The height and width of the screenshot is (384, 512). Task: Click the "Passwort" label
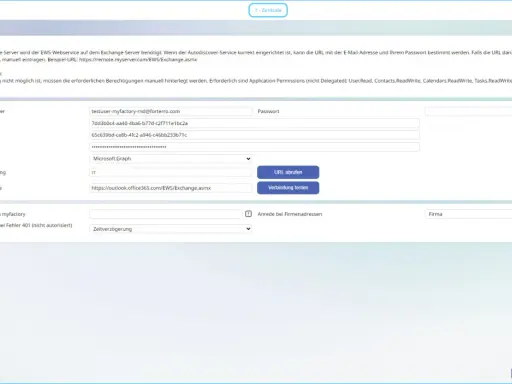click(268, 111)
